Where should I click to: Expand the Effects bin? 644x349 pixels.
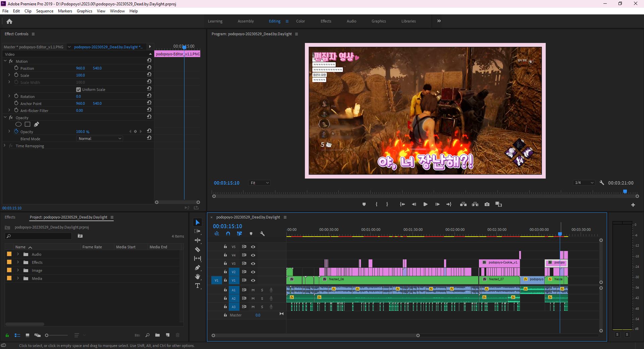(18, 262)
